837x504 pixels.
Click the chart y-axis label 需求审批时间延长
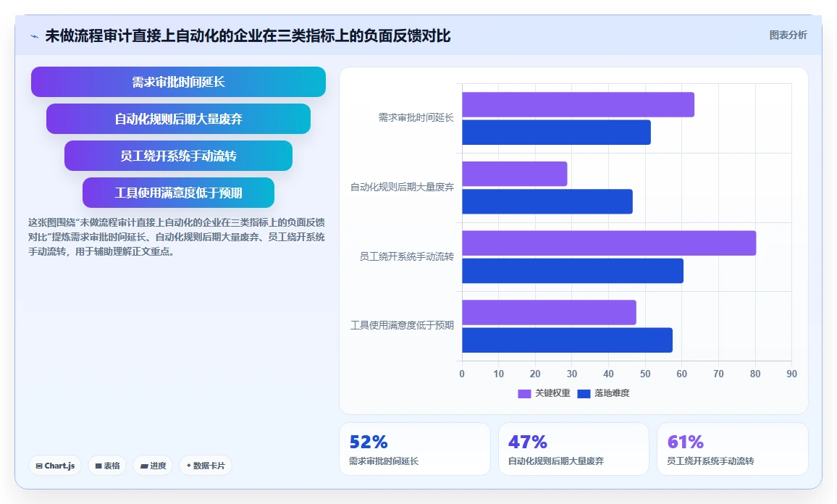(416, 117)
